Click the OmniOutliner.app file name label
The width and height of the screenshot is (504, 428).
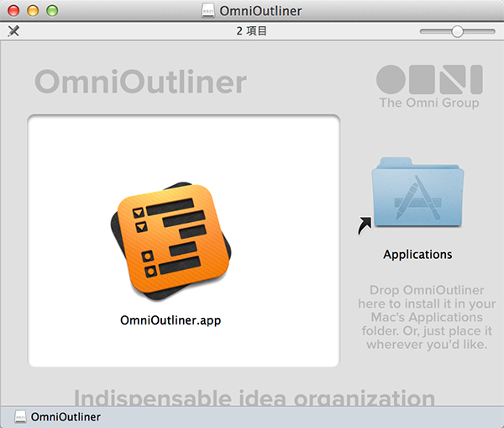171,320
